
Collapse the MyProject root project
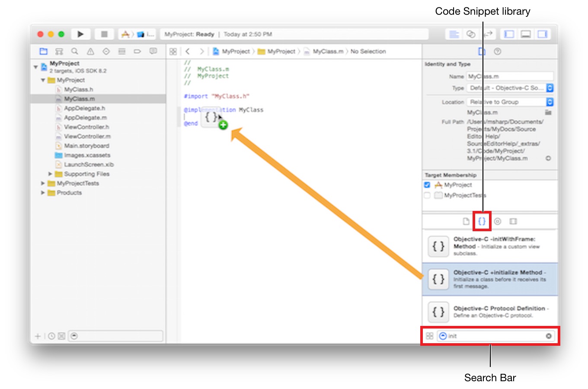(x=36, y=67)
